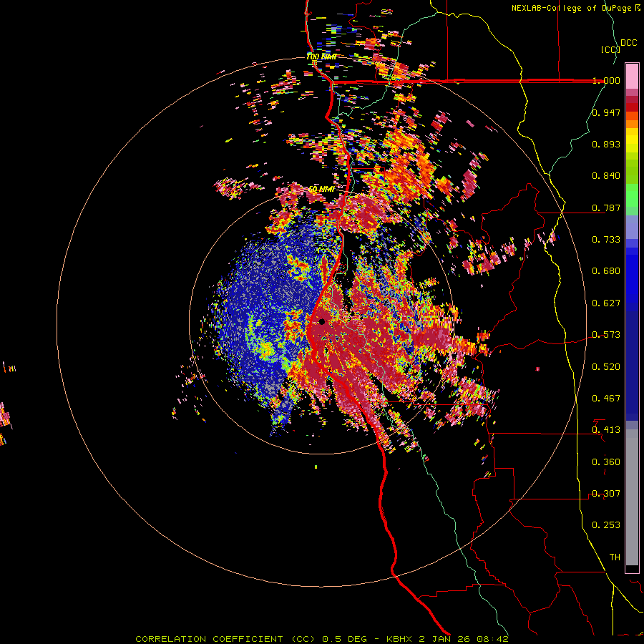
Task: Click the 0.840 color scale value
Action: tap(606, 176)
